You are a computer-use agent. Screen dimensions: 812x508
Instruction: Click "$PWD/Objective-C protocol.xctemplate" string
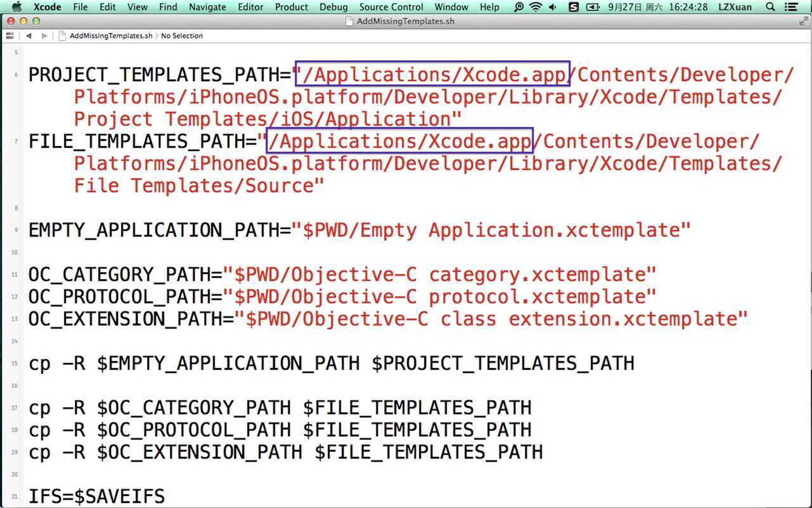click(439, 297)
